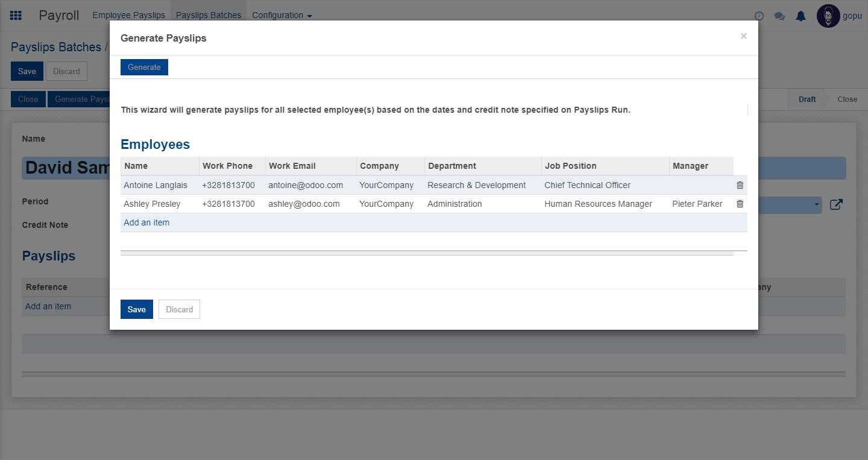Open the conversations chat icon

click(779, 16)
